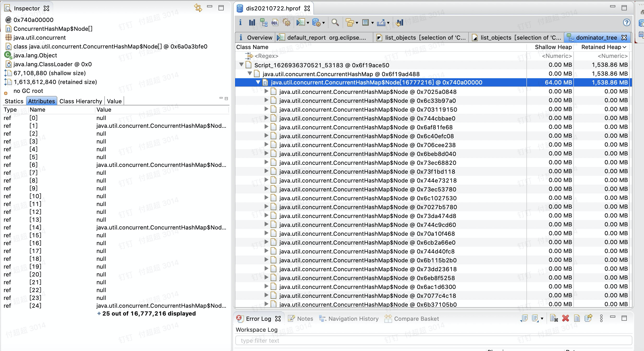This screenshot has width=644, height=351.
Task: Select row for node at 0x7025a0848
Action: click(x=368, y=92)
